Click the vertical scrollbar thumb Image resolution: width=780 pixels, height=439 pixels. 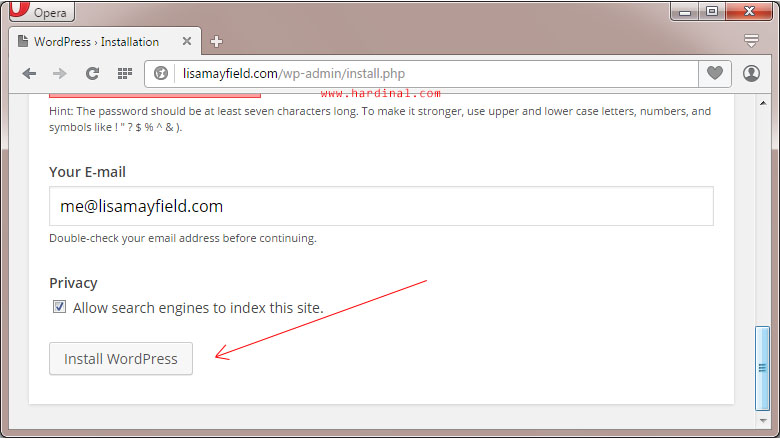pos(762,368)
